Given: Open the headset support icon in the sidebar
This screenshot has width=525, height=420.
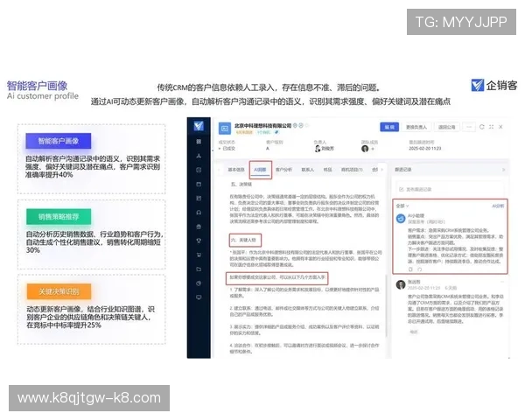Looking at the screenshot, I should pos(199,213).
